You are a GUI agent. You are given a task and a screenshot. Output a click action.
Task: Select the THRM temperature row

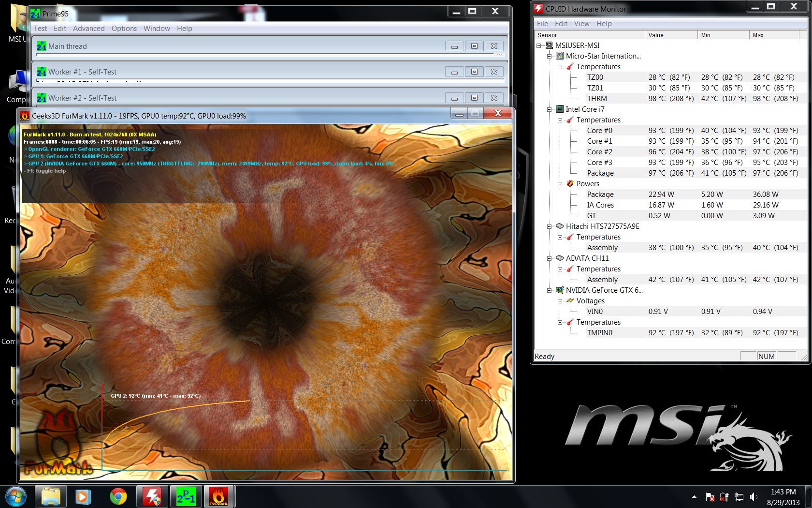(x=692, y=98)
